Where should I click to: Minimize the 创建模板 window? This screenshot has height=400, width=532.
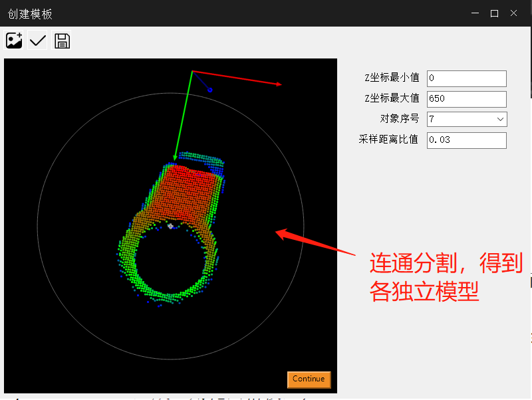point(475,13)
